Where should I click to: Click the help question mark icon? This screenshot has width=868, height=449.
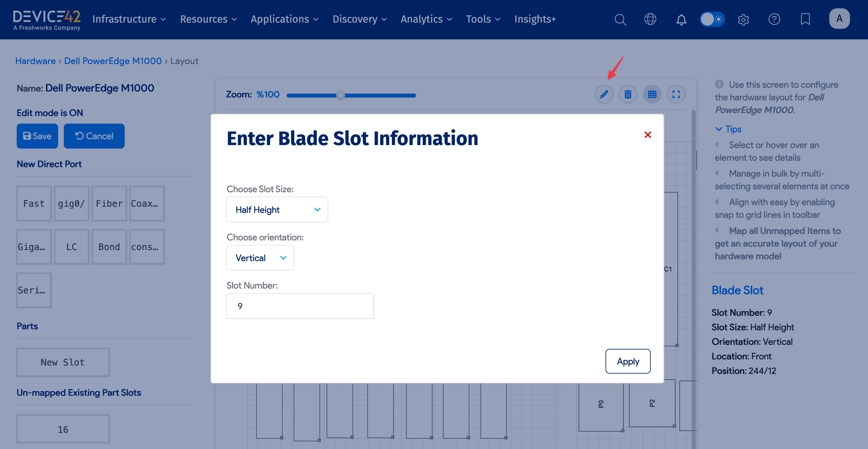(x=774, y=19)
